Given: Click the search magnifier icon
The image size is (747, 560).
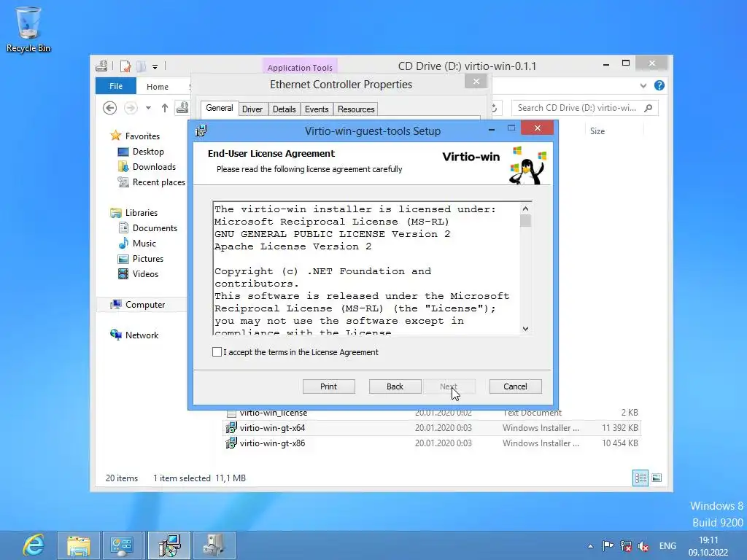Looking at the screenshot, I should click(648, 108).
